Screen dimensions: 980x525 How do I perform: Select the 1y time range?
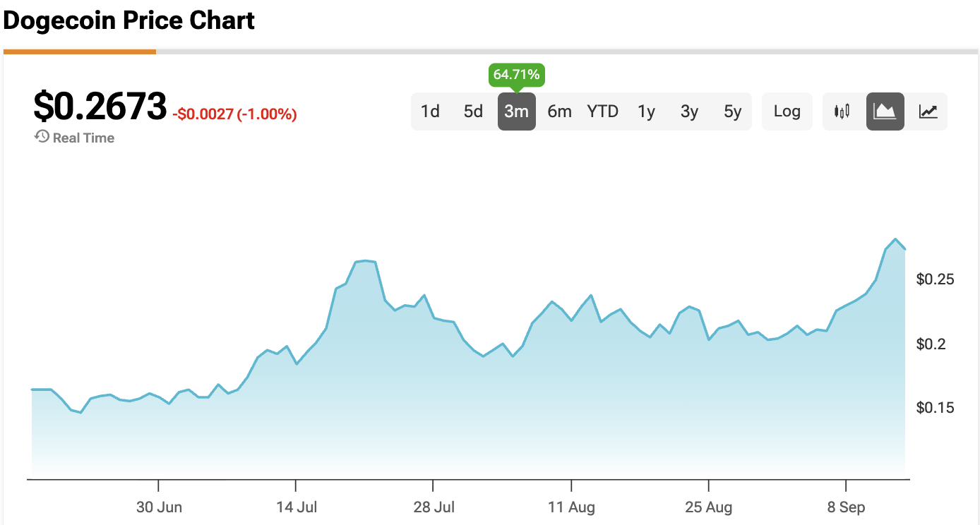(x=646, y=111)
